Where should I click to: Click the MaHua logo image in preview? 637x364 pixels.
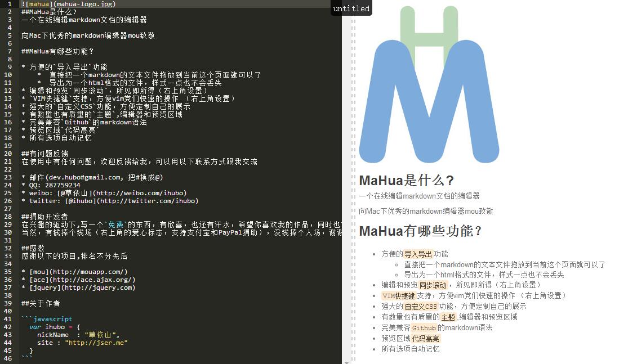429,84
